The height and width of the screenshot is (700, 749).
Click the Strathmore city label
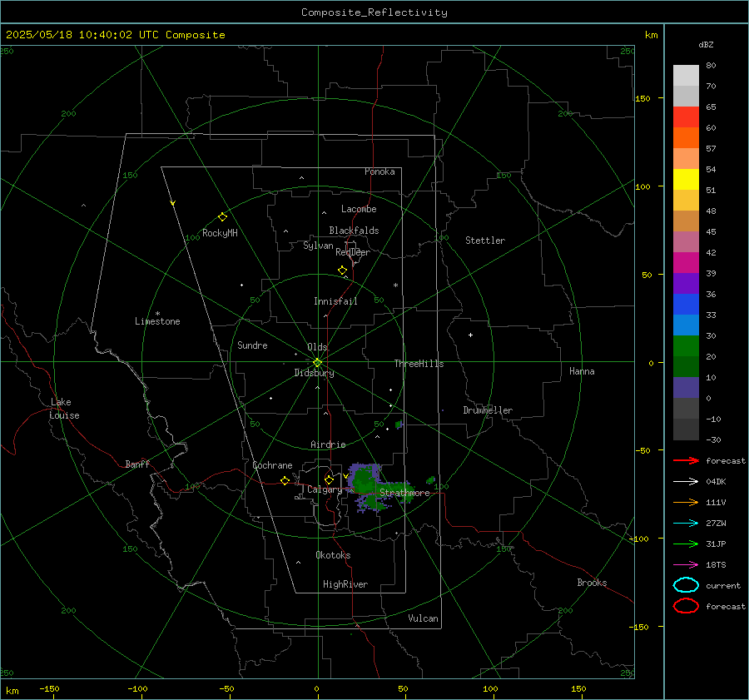click(x=404, y=493)
